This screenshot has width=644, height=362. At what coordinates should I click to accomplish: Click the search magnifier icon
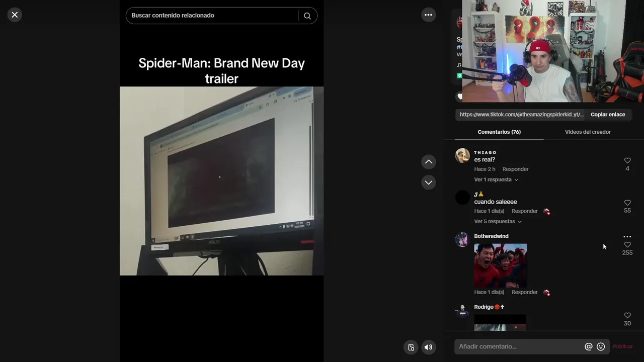(x=307, y=16)
